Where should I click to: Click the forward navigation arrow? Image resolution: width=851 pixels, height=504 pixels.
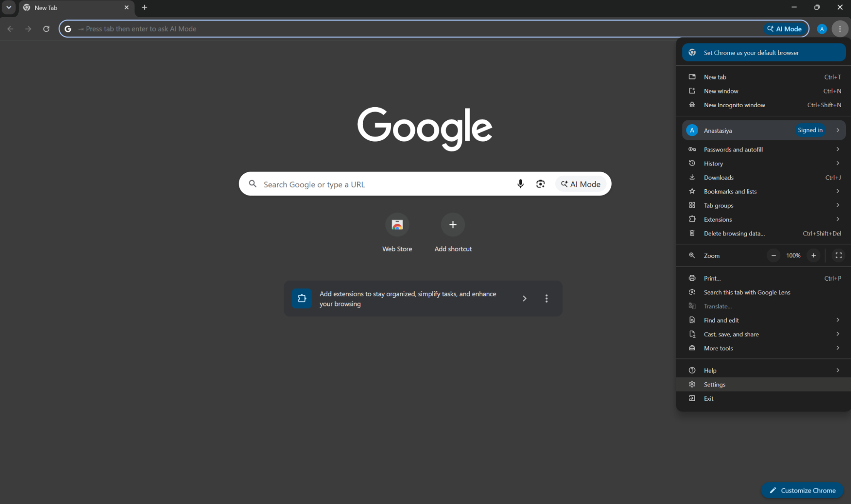pos(28,29)
